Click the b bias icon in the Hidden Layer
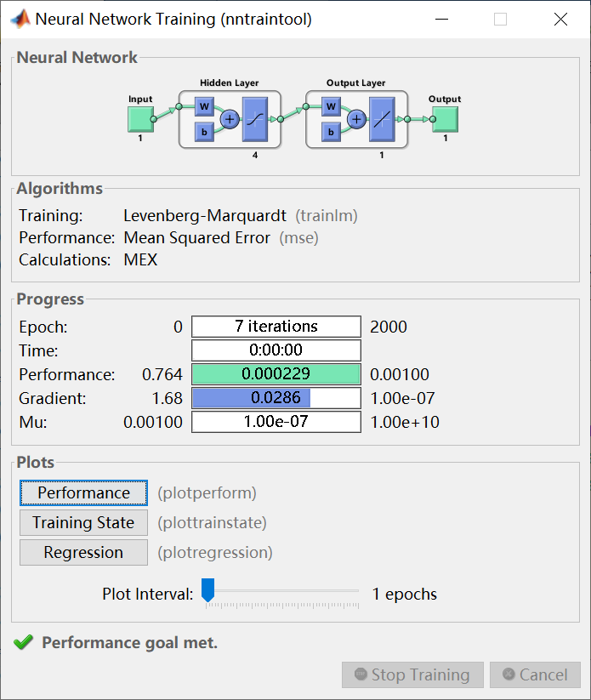This screenshot has width=591, height=700. click(x=203, y=130)
